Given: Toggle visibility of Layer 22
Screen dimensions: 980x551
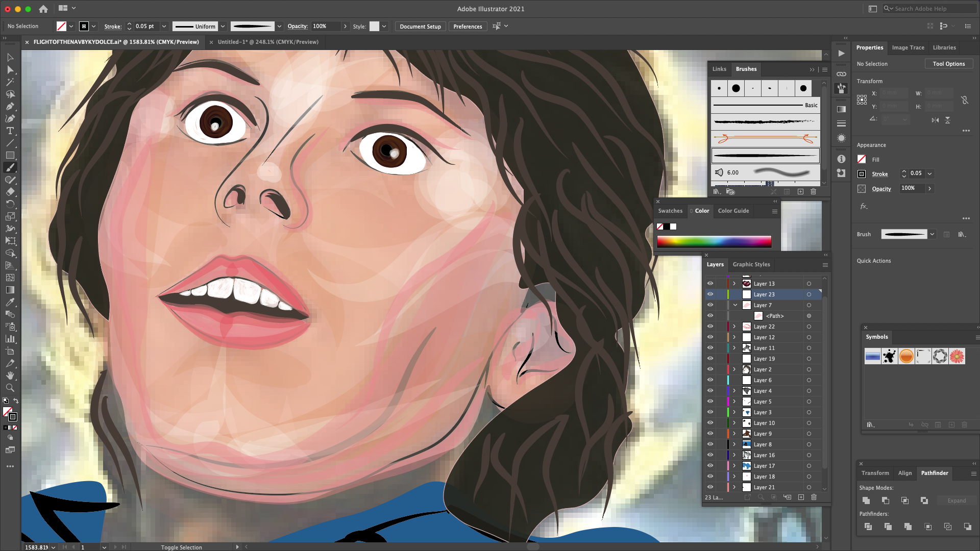Looking at the screenshot, I should point(710,327).
